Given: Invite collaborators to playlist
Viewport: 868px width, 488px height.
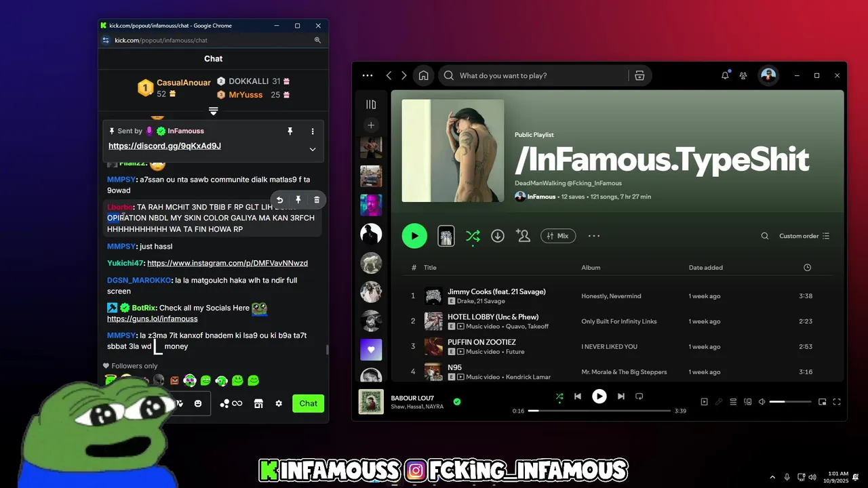Looking at the screenshot, I should [x=523, y=235].
